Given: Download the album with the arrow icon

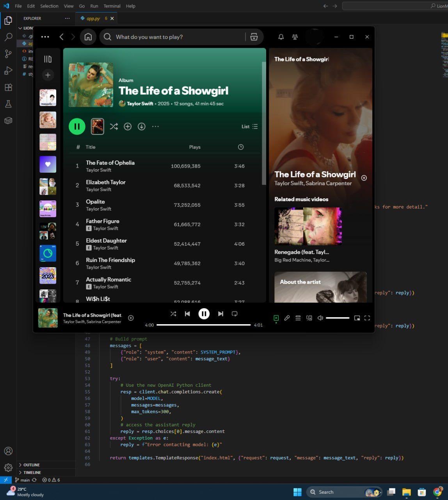Looking at the screenshot, I should coord(142,127).
